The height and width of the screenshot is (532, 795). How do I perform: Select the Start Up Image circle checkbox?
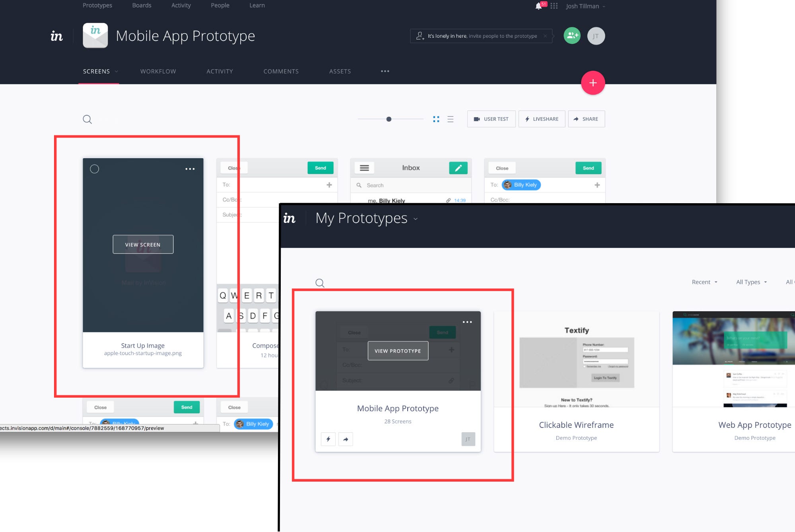[94, 169]
